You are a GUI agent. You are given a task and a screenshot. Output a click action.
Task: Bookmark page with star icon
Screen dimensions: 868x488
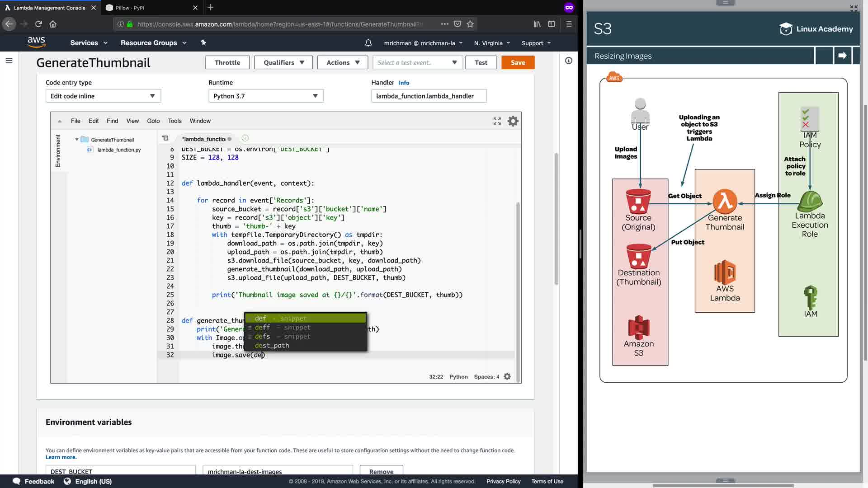point(470,24)
